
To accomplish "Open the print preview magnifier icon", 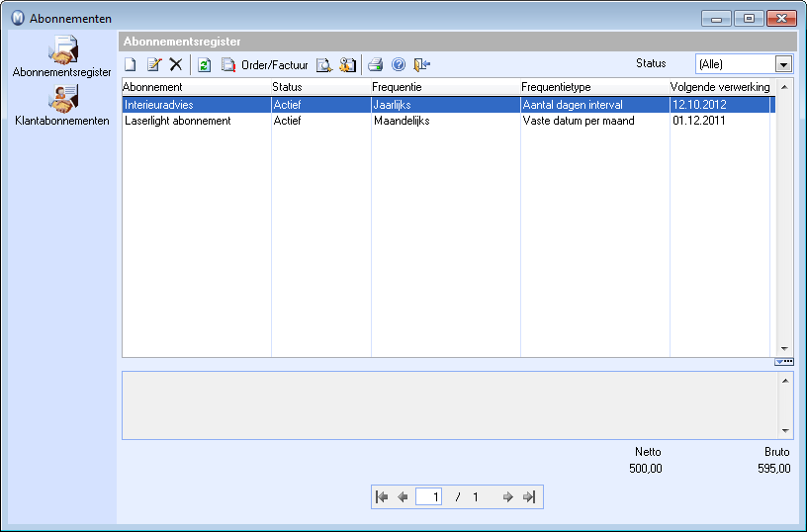I will click(324, 65).
